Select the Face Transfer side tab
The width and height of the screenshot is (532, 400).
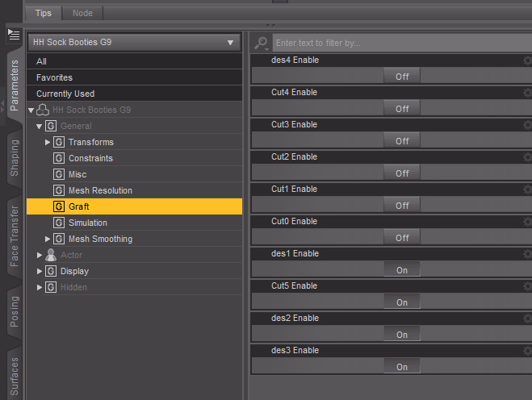14,236
